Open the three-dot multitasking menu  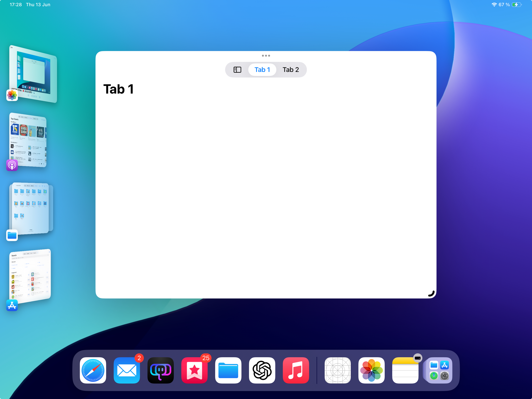[x=266, y=55]
